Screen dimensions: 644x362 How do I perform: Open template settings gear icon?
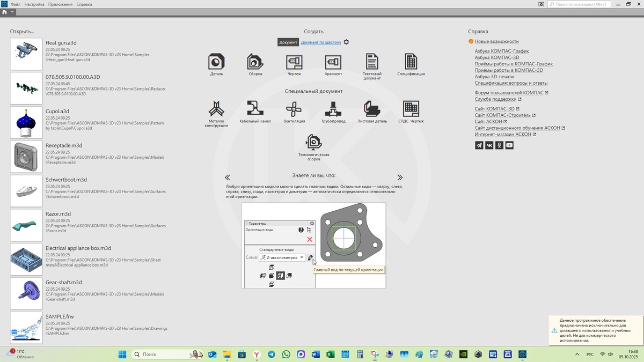tap(346, 42)
